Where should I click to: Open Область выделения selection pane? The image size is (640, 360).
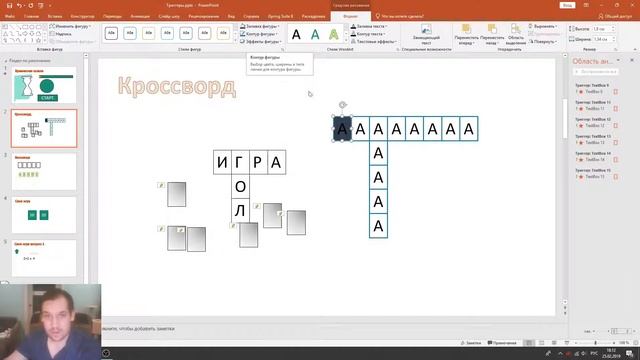pyautogui.click(x=516, y=34)
